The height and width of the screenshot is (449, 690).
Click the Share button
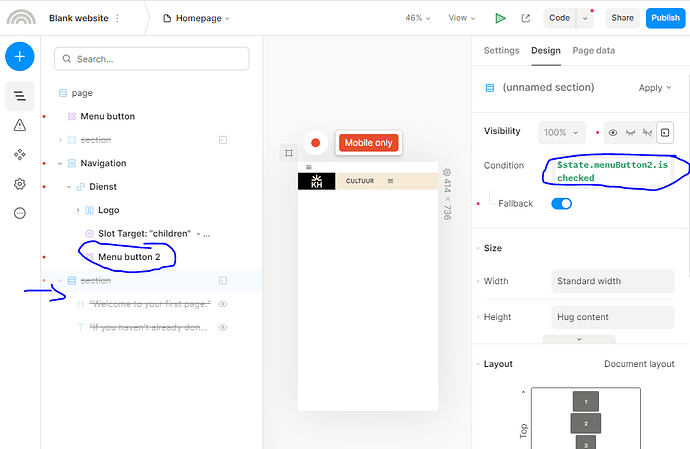click(622, 18)
